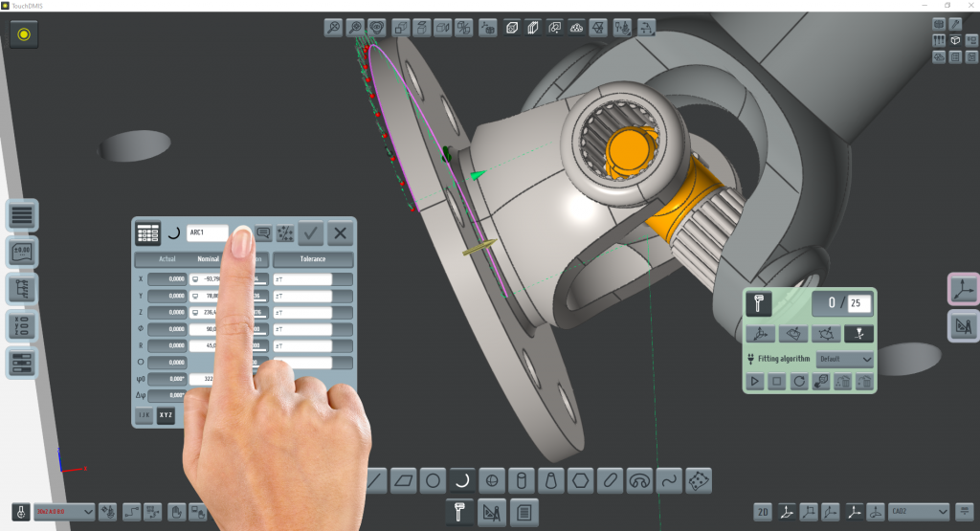
Task: Select the Cylinder feature tool
Action: 522,479
